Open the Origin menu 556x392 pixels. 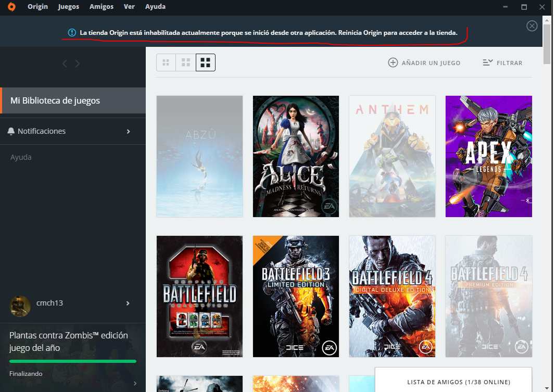click(x=37, y=7)
